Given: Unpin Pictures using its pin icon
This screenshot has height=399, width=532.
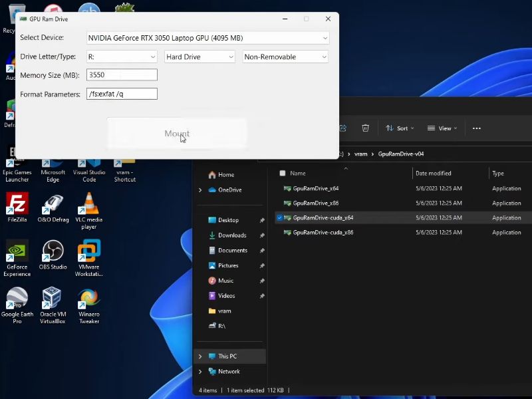Looking at the screenshot, I should pos(262,266).
